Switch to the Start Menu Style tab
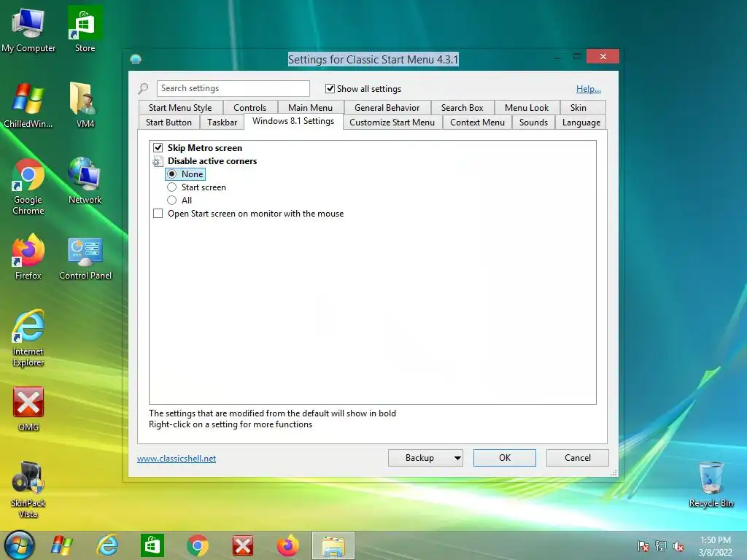The image size is (747, 560). 180,108
